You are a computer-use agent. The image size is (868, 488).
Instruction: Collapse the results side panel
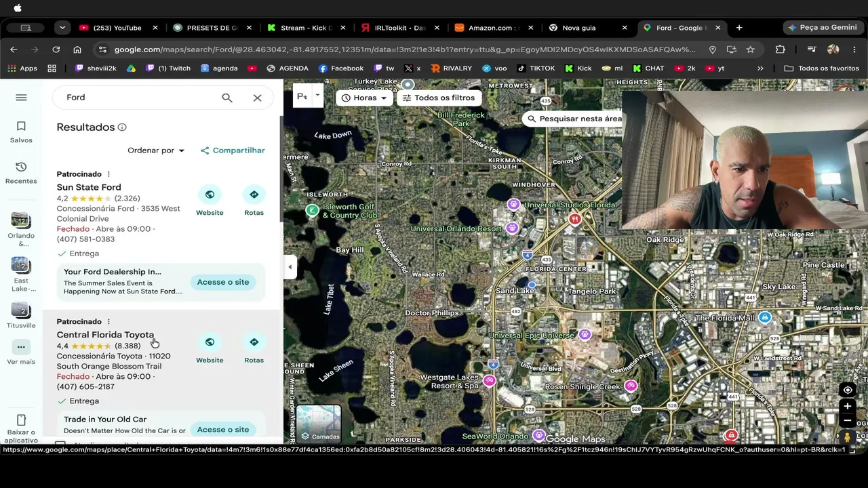tap(290, 267)
